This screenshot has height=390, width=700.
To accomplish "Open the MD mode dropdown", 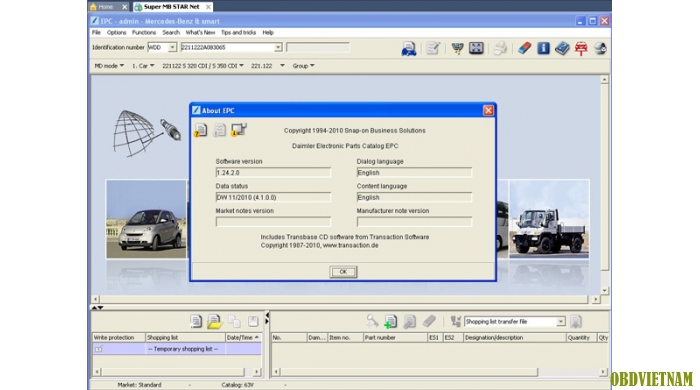I will click(x=109, y=66).
